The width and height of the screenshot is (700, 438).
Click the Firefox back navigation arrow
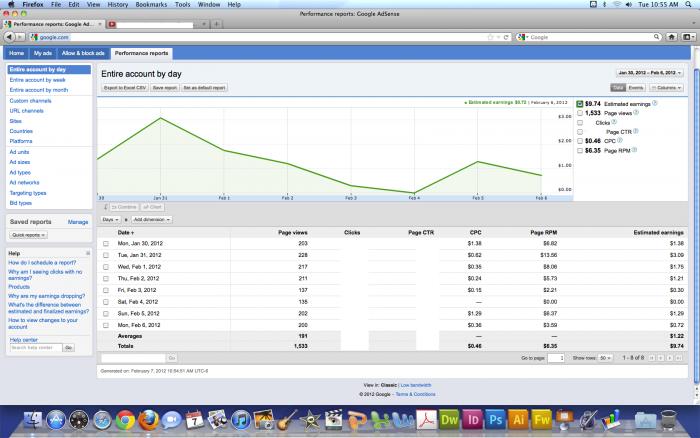(x=10, y=37)
